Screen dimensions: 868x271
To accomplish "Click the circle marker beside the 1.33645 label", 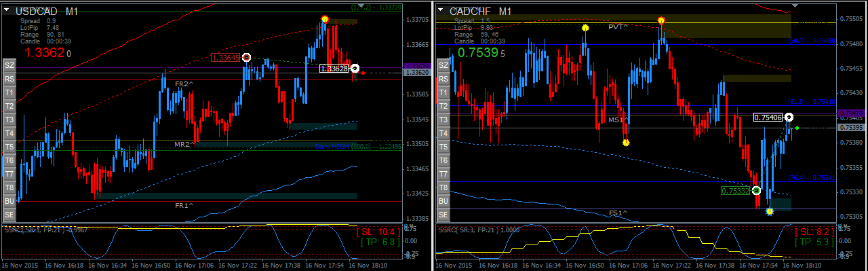I will [246, 58].
